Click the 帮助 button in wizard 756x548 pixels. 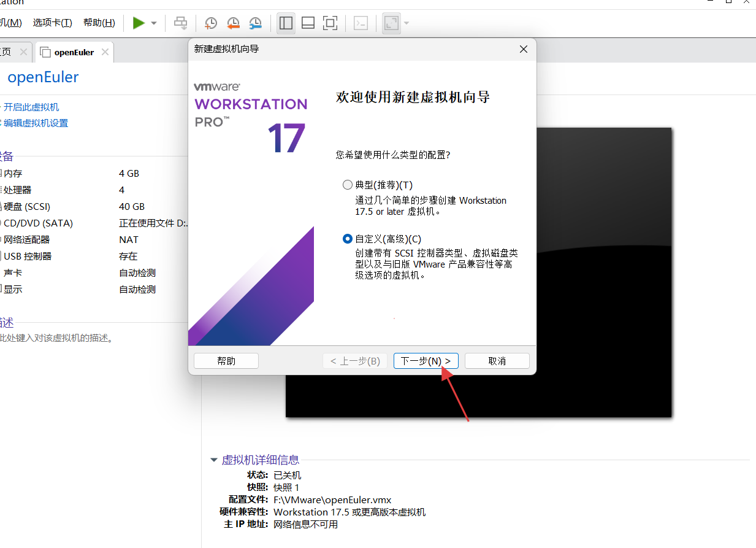[226, 361]
